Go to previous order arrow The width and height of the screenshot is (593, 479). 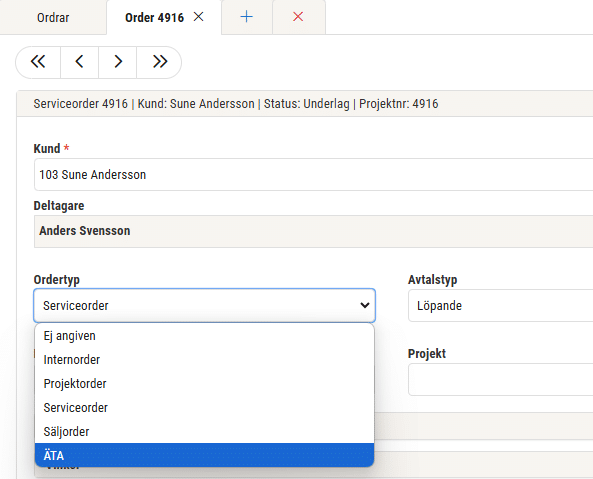coord(79,62)
